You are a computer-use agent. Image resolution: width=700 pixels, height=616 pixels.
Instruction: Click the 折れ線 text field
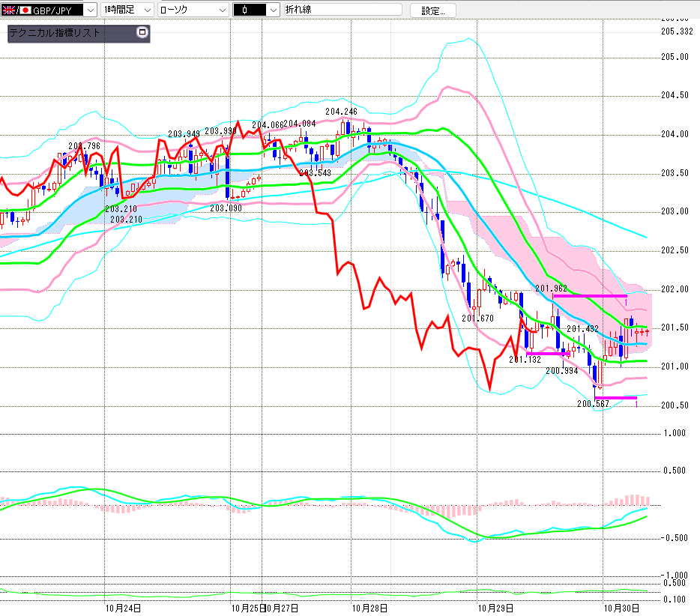pyautogui.click(x=342, y=10)
